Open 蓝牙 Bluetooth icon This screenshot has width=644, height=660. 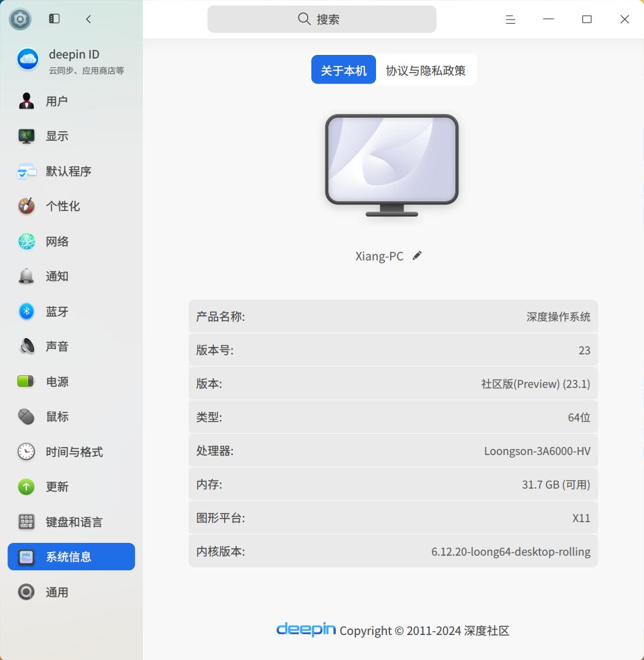26,312
